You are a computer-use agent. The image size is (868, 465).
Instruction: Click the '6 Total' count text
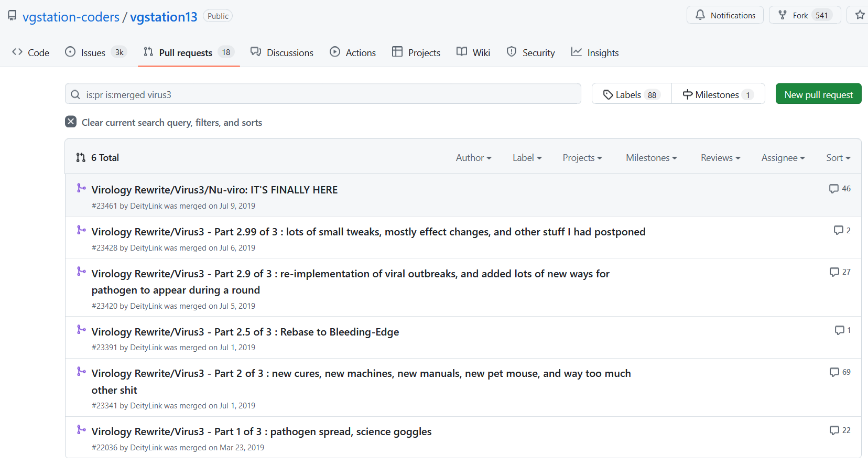[x=105, y=158]
